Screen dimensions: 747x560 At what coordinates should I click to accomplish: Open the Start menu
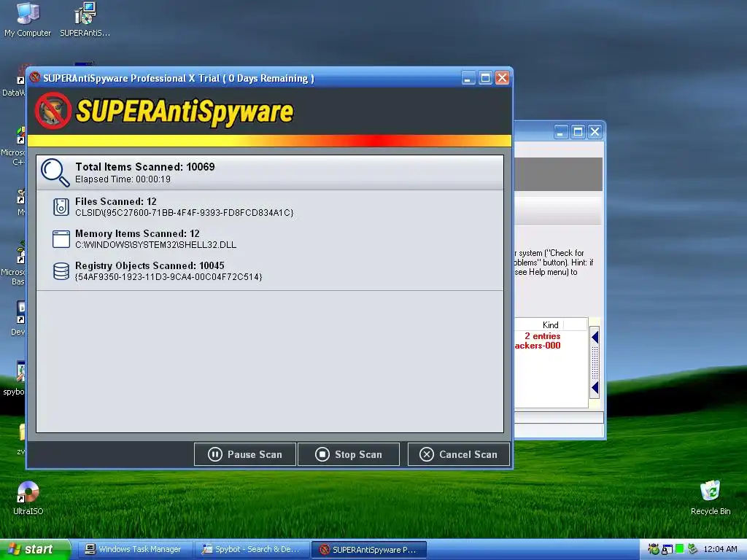click(x=35, y=550)
